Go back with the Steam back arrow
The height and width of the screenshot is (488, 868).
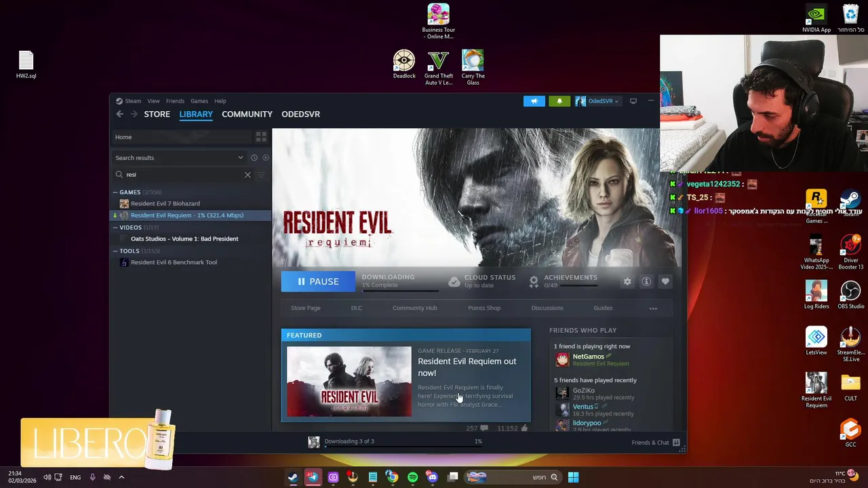point(119,114)
